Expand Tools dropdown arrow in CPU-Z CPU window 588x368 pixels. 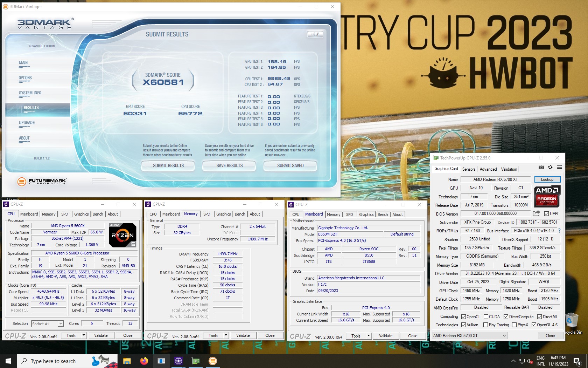(x=84, y=335)
